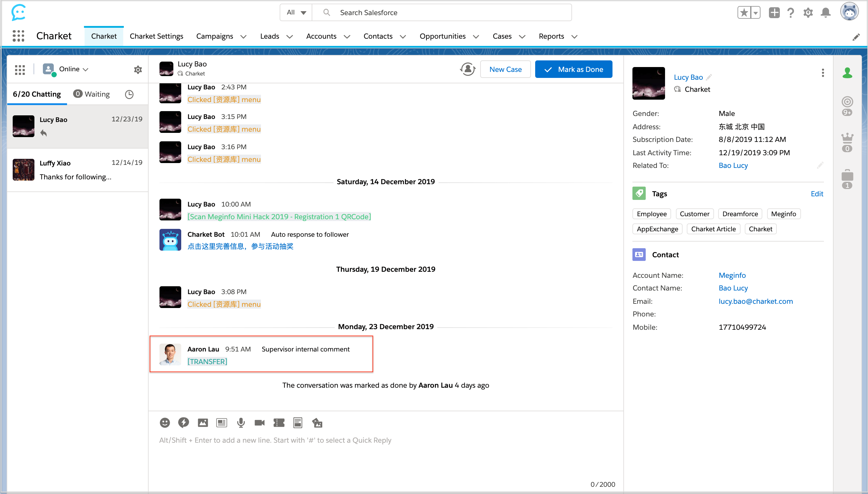Open chat panel grid view icon
The width and height of the screenshot is (868, 494).
coord(20,69)
